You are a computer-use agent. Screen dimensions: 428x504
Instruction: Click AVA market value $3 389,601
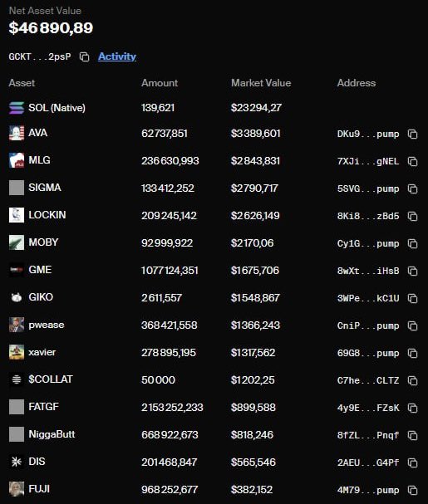(x=255, y=134)
